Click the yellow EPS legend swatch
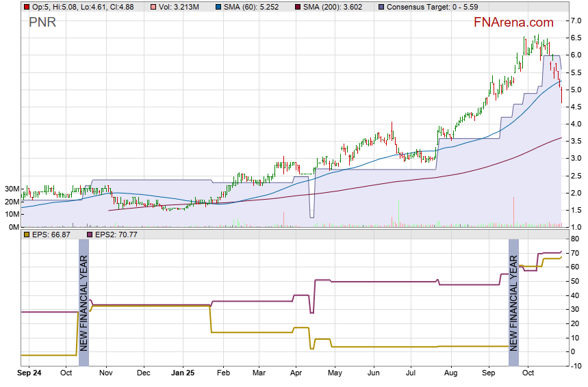Image resolution: width=588 pixels, height=387 pixels. tap(26, 235)
